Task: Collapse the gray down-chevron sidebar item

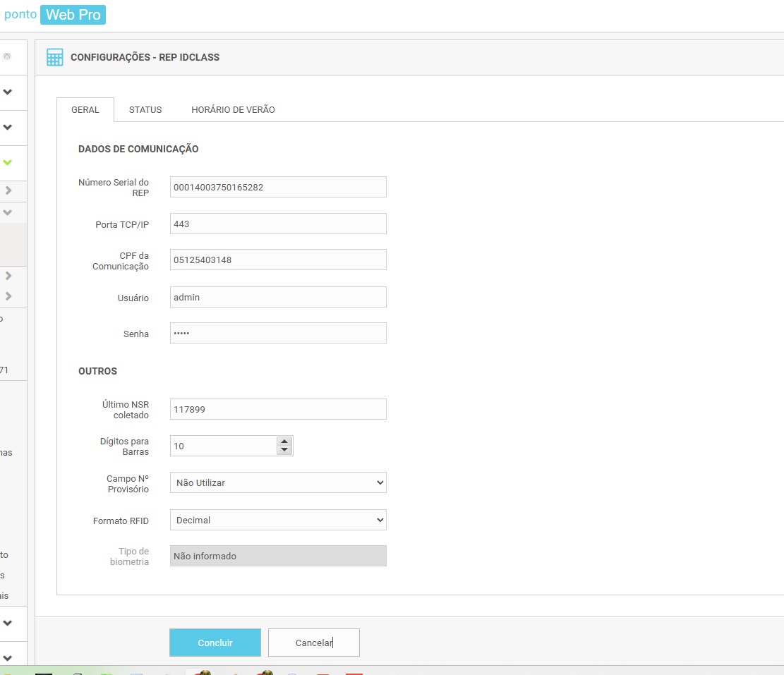Action: pyautogui.click(x=8, y=212)
